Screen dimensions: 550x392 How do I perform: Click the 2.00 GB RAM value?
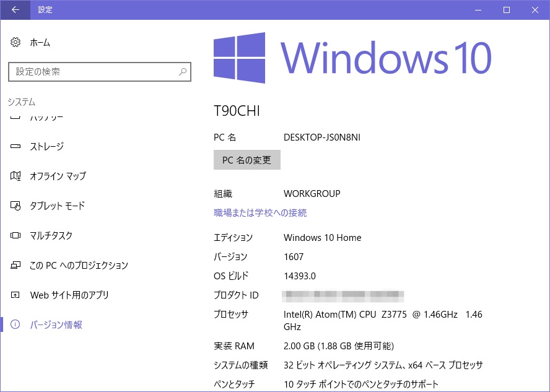(x=339, y=346)
